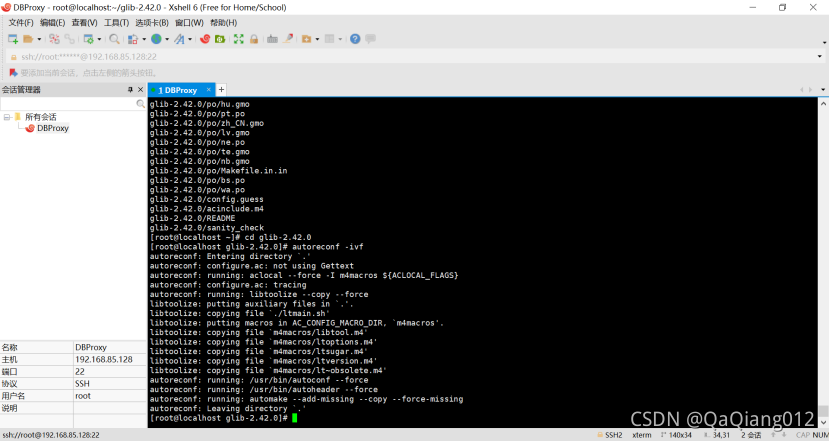Expand the new folder icon dropdown arrow
This screenshot has width=830, height=441.
[x=318, y=39]
